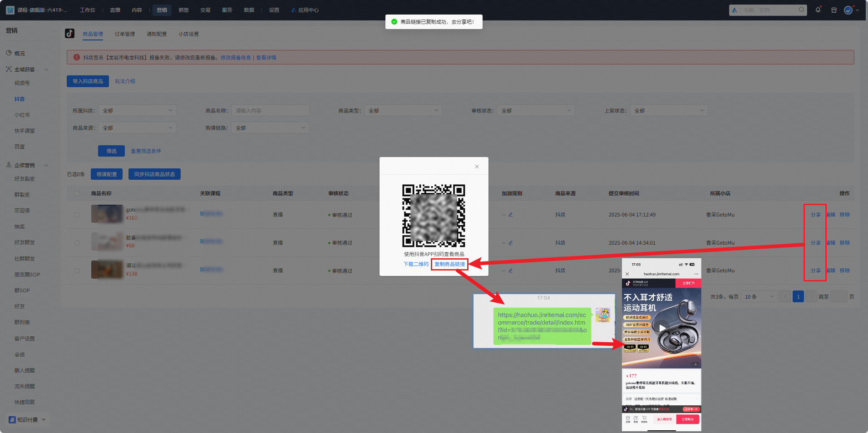The height and width of the screenshot is (433, 868).
Task: Click the 应用中心 app icon
Action: click(x=294, y=10)
